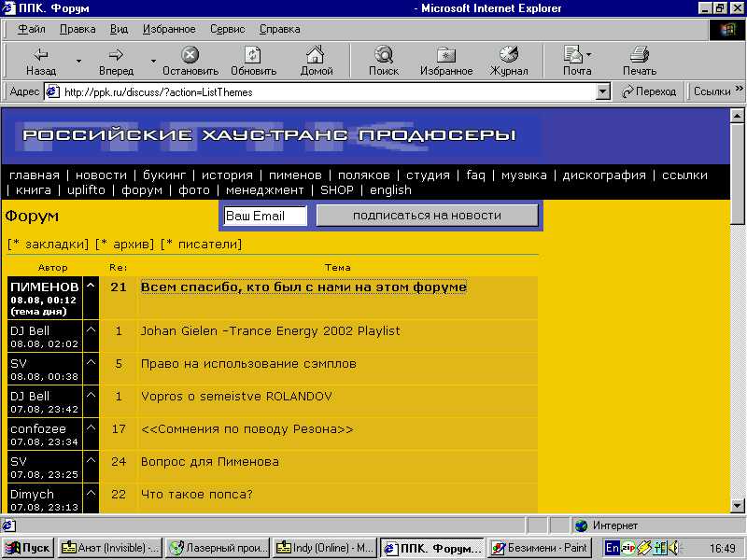Click the Back (Назад) toolbar icon
The image size is (747, 560).
40,56
